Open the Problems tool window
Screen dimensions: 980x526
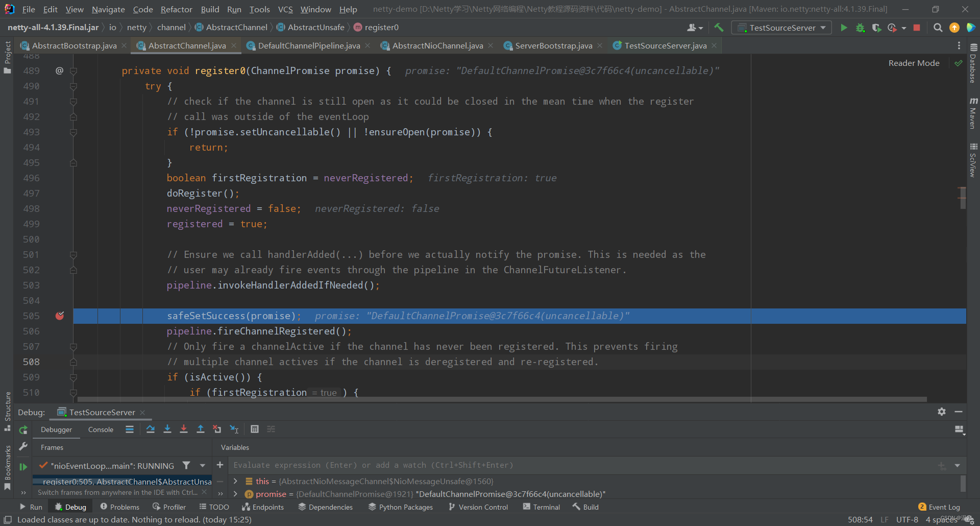[x=120, y=507]
